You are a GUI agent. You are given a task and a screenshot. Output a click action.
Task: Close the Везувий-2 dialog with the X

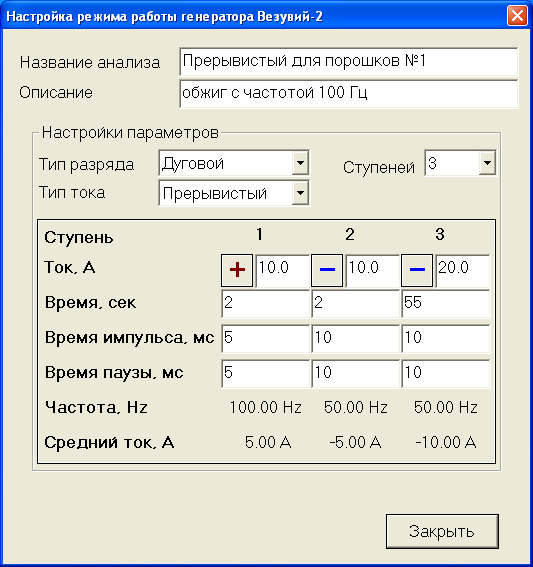pos(517,16)
